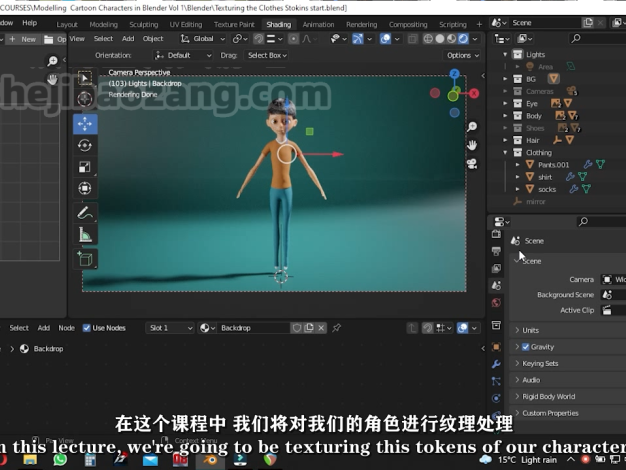The width and height of the screenshot is (626, 470).
Task: Click the red X axis gizmo
Action: (x=474, y=93)
